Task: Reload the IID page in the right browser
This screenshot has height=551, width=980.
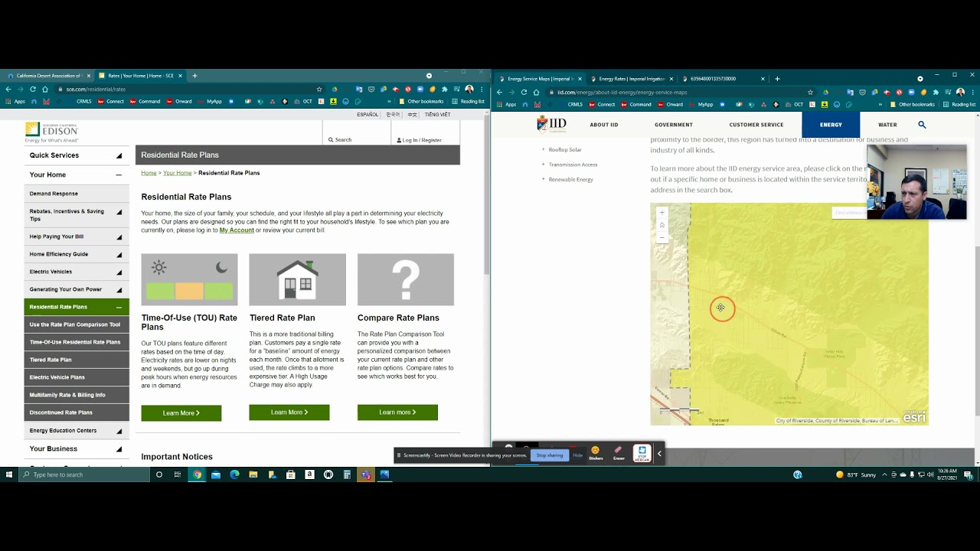Action: 524,92
